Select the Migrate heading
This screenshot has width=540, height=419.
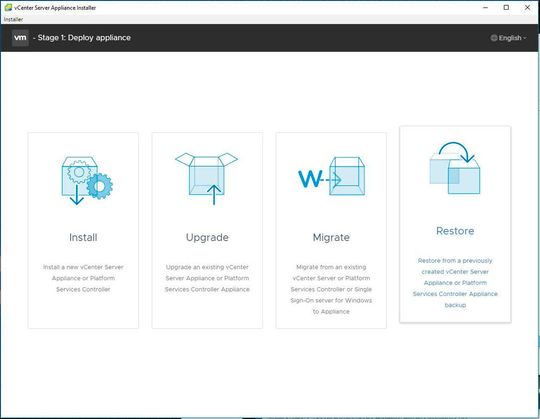331,238
